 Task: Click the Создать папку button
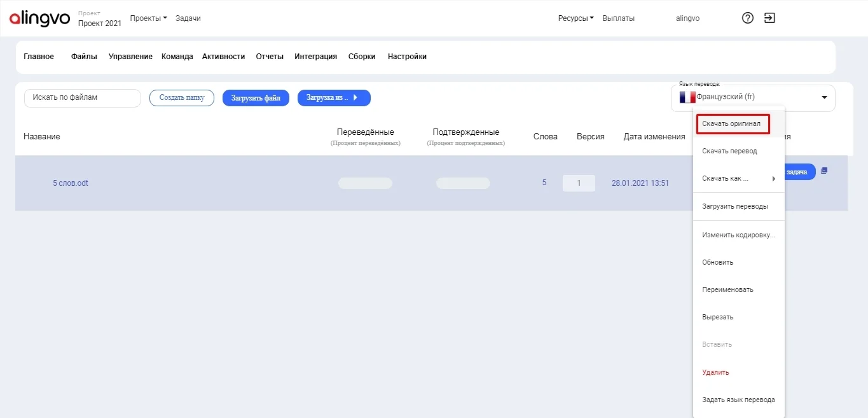coord(182,98)
